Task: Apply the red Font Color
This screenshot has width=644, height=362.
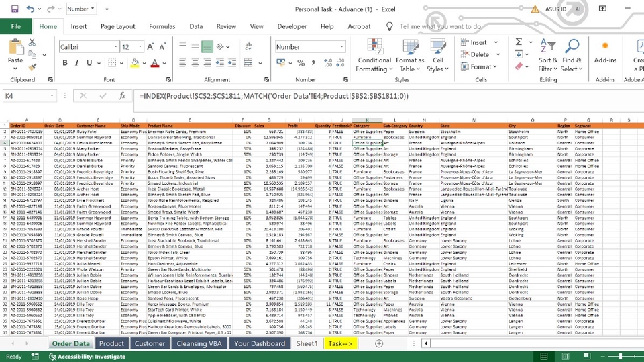Action: point(155,63)
